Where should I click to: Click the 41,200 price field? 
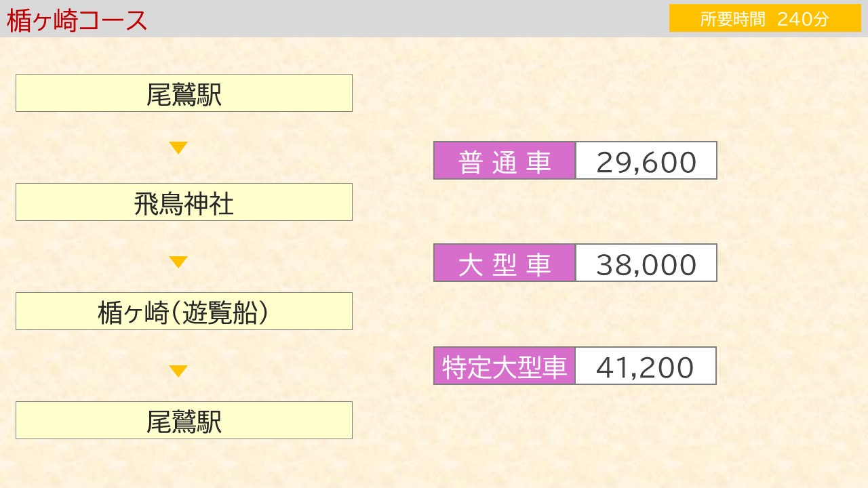(x=646, y=366)
